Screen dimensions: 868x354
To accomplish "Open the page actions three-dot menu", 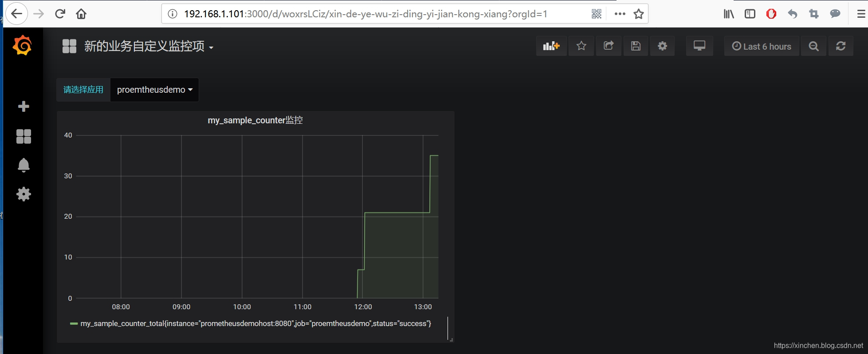I will 620,14.
